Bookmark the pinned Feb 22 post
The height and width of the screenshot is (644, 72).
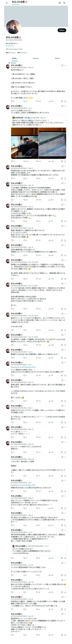tap(62, 101)
